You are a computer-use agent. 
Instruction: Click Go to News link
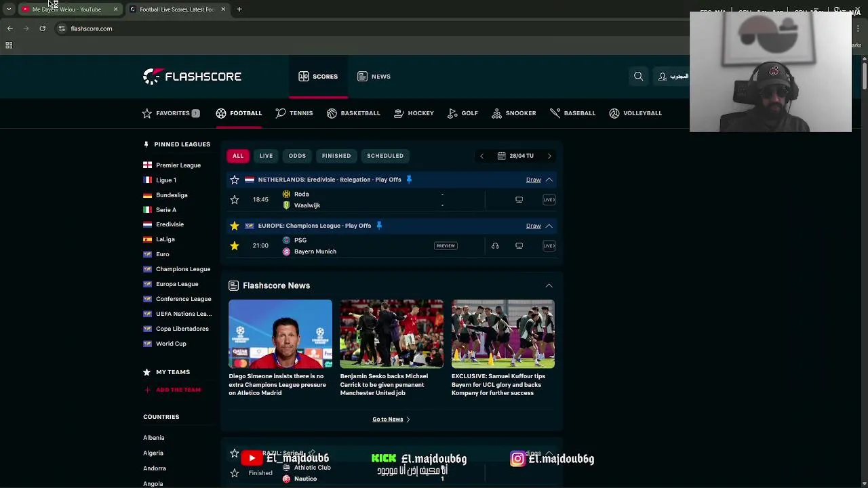click(x=391, y=420)
